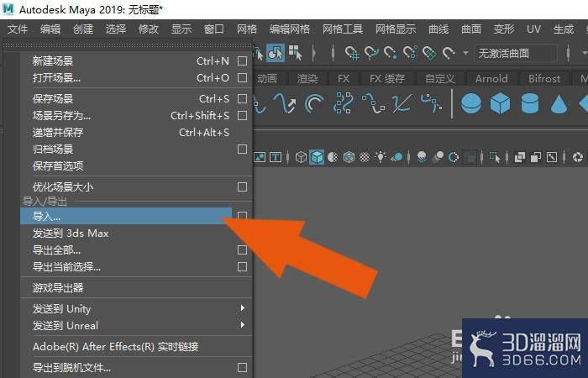Open option box for 场景另存为

pos(242,116)
